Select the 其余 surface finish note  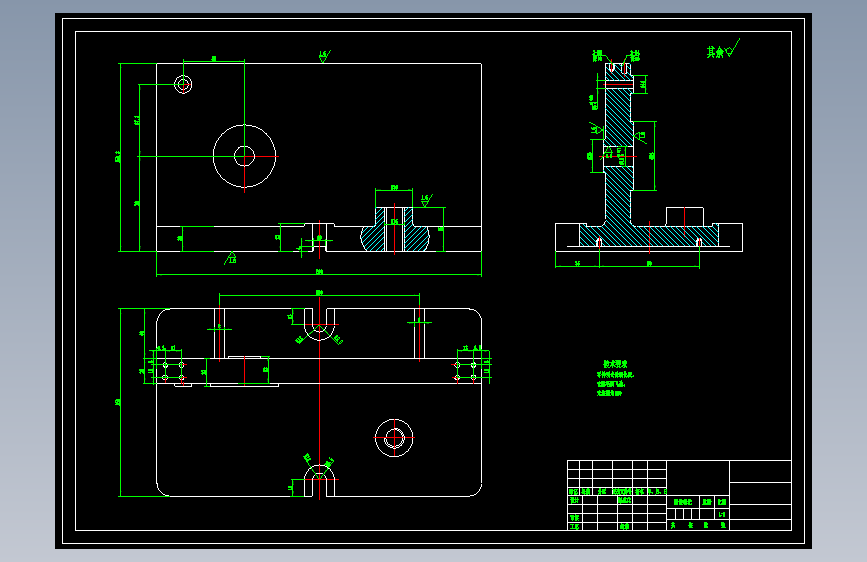pos(723,49)
